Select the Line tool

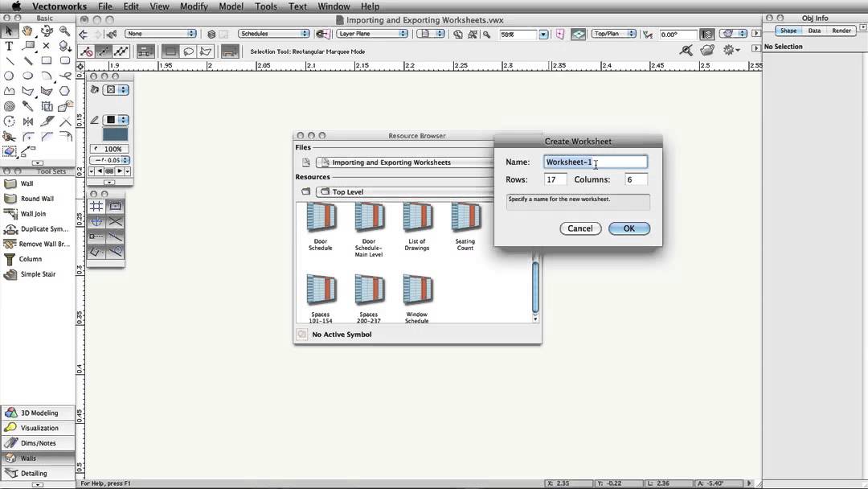9,61
